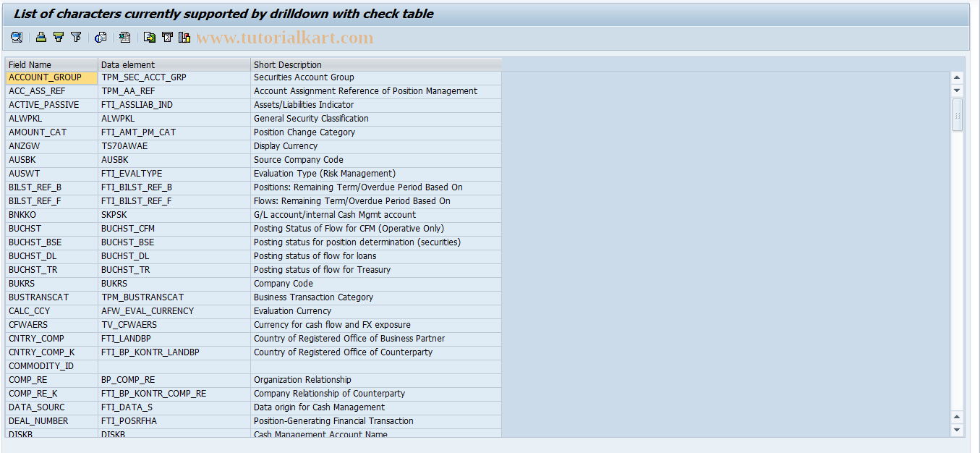Click the bottom scroll-down arrow
This screenshot has width=980, height=453.
(x=957, y=430)
